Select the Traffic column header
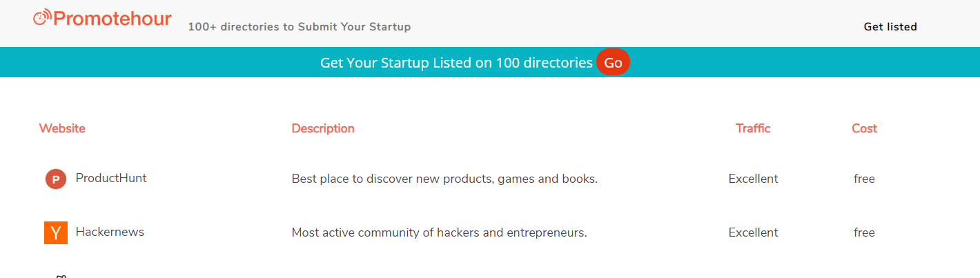The image size is (980, 278). [753, 128]
